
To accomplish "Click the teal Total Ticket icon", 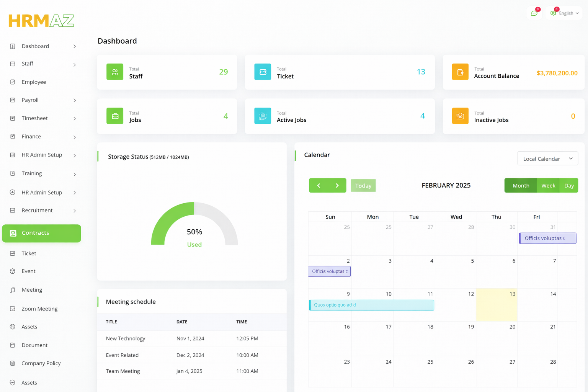I will click(263, 72).
